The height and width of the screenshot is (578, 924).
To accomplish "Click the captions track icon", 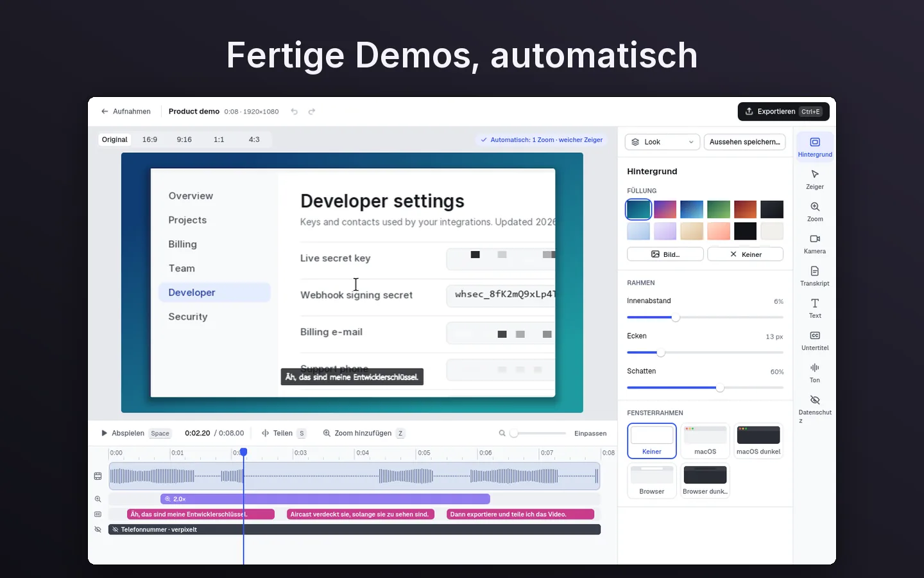I will pyautogui.click(x=98, y=514).
